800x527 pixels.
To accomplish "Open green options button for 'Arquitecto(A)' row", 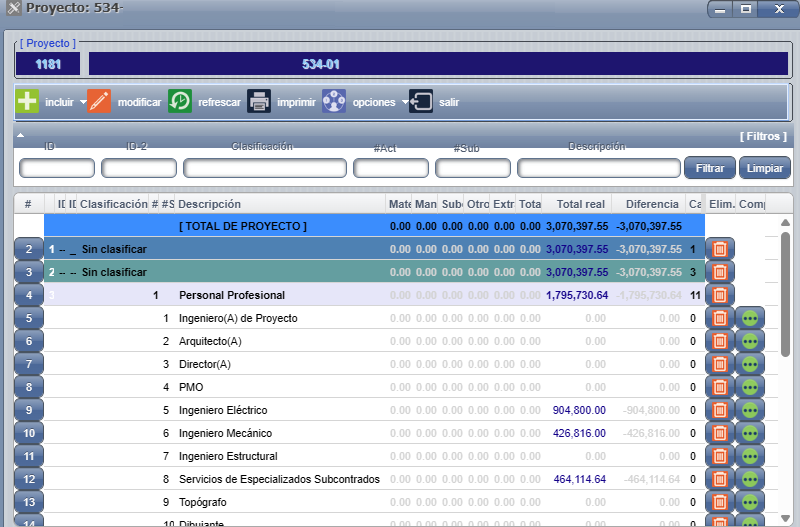I will pyautogui.click(x=750, y=341).
